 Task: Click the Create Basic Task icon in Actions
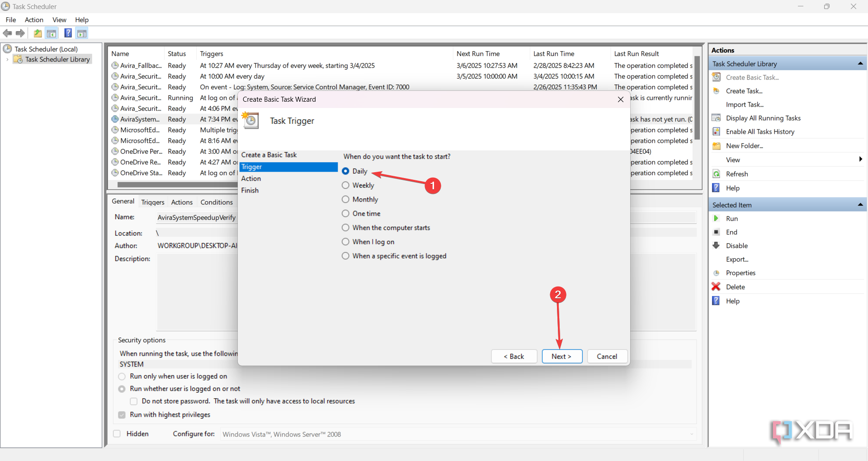(717, 77)
